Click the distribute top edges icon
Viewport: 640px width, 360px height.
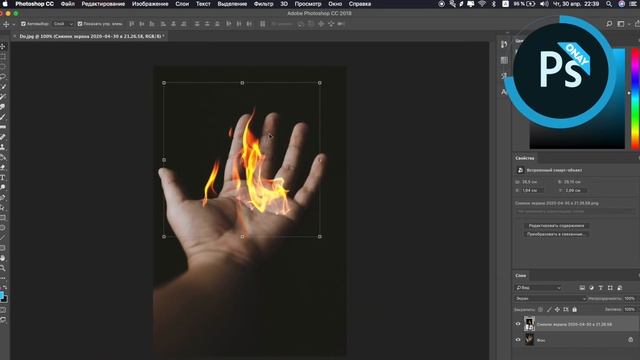(197, 24)
